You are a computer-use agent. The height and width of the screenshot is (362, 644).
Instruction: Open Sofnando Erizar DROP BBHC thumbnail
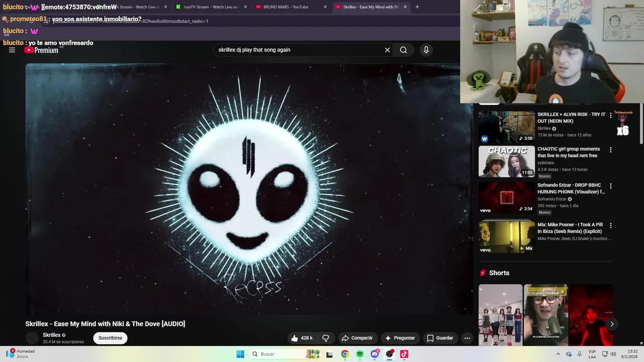(x=507, y=198)
